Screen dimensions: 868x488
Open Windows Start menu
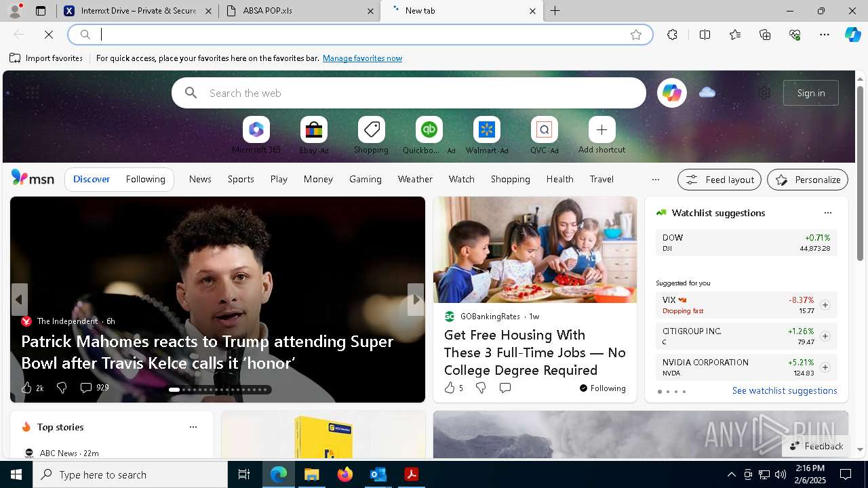coord(16,474)
